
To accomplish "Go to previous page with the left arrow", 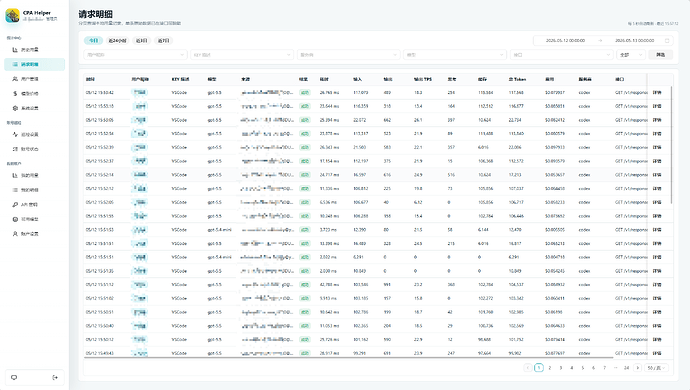I will (x=528, y=368).
